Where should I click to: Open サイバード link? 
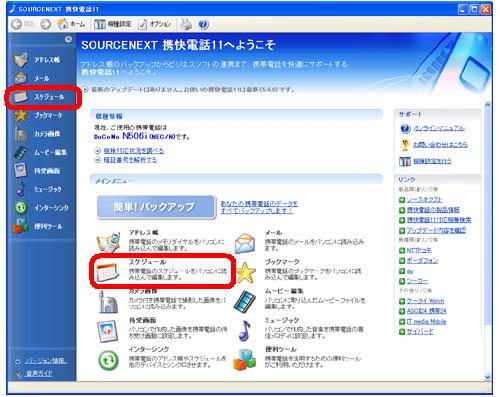[420, 332]
